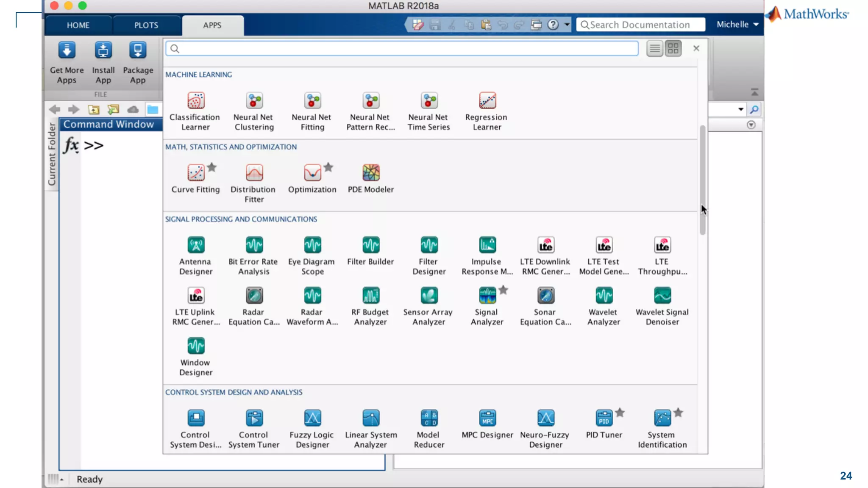
Task: Open Neural Net Fitting app
Action: [x=312, y=111]
